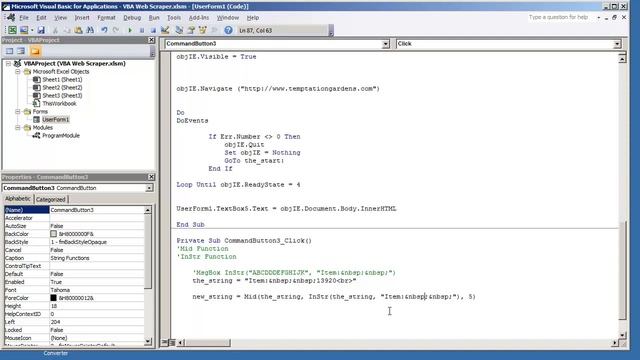
Task: Toggle Folders icon in Project panel
Action: click(x=36, y=51)
